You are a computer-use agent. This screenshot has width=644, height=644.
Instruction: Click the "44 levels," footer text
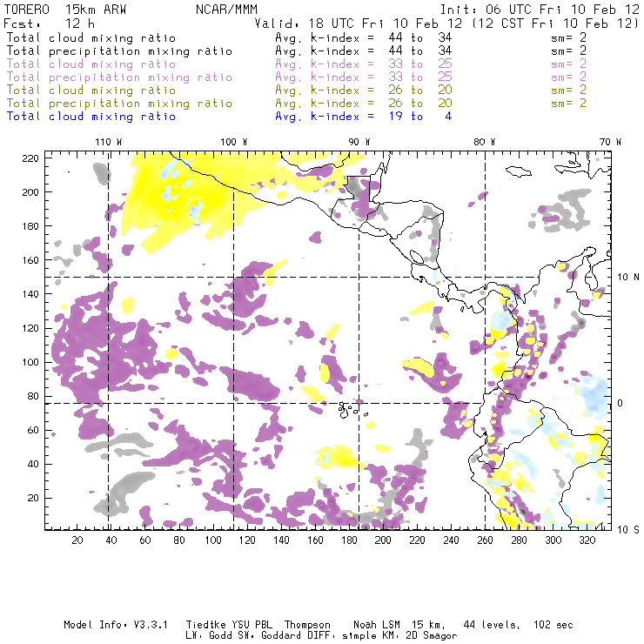(x=492, y=625)
